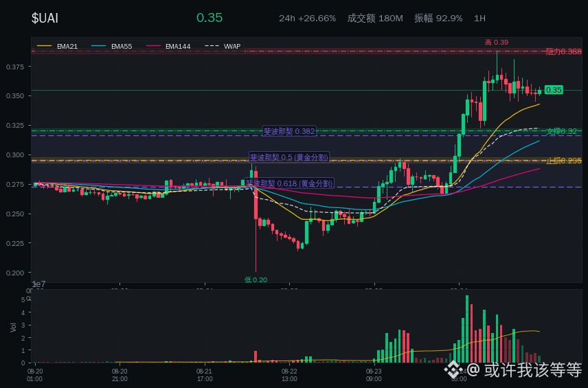Click the EMA55 legend entry

pos(112,47)
